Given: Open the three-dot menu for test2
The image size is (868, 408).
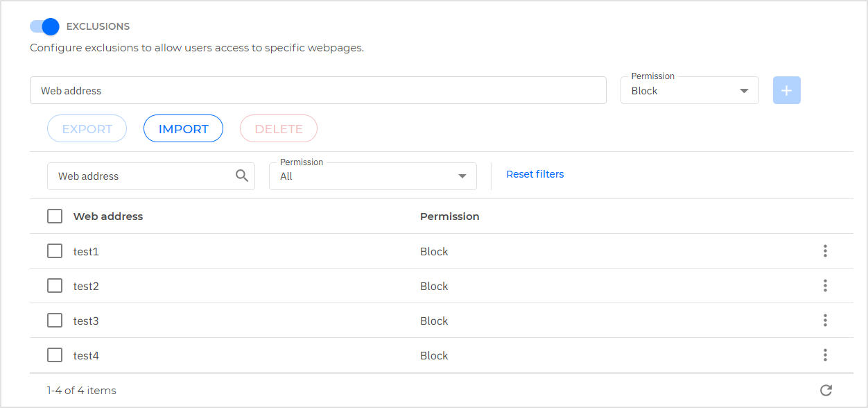Looking at the screenshot, I should tap(824, 286).
